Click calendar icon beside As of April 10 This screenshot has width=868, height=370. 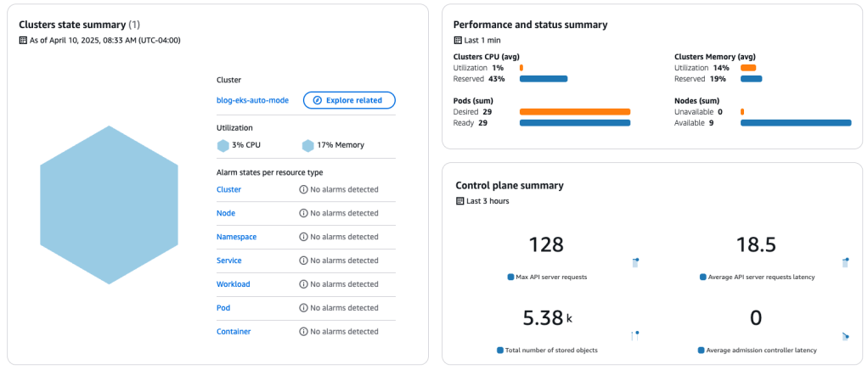23,40
